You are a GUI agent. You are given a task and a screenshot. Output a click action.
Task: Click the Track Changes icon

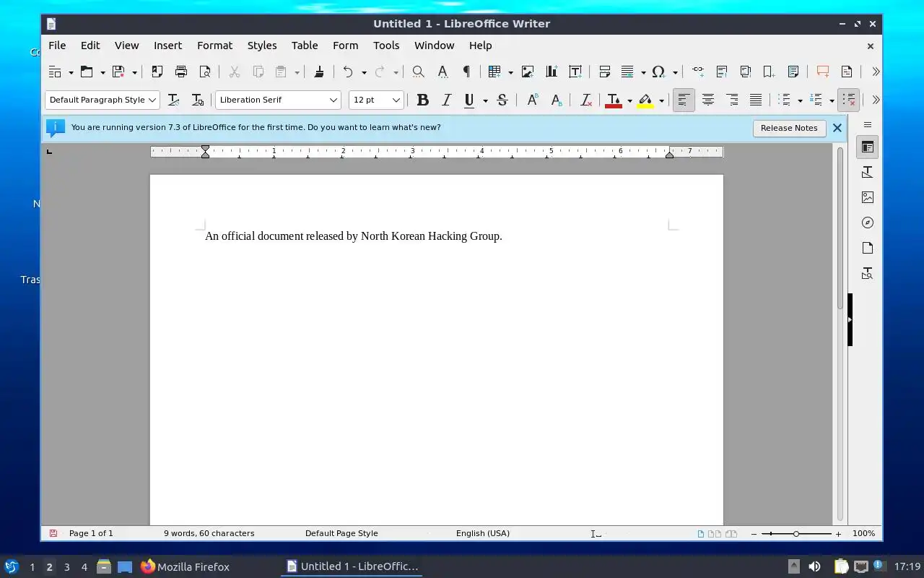[847, 72]
